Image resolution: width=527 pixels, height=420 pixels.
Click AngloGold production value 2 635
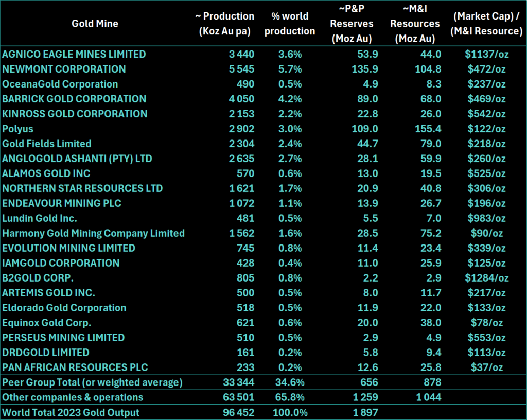point(242,158)
